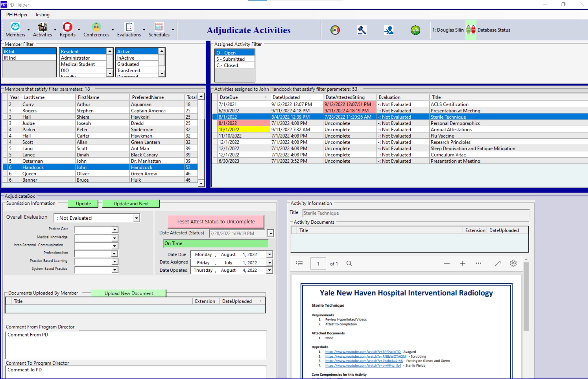
Task: Sort activities by Evaluation column header
Action: 403,97
